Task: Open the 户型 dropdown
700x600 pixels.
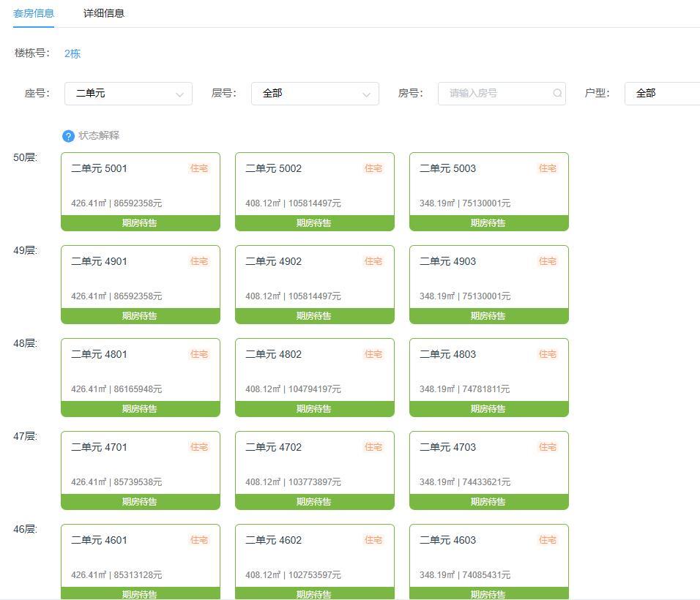Action: [x=662, y=93]
